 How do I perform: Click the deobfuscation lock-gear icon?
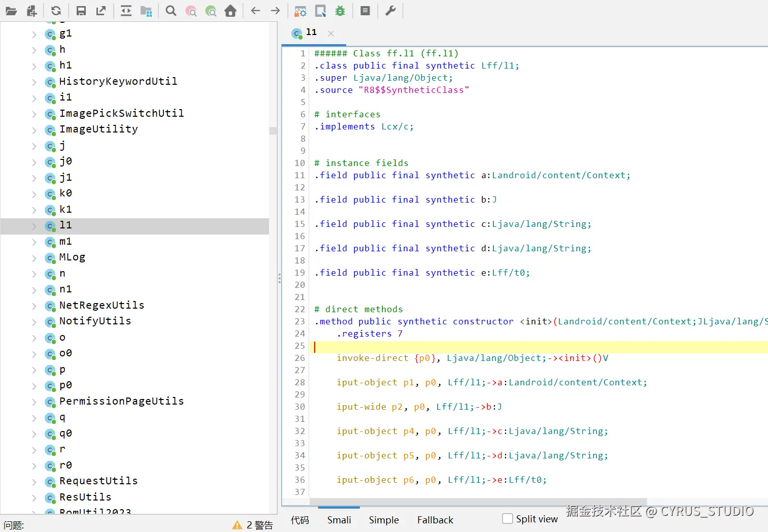click(300, 11)
